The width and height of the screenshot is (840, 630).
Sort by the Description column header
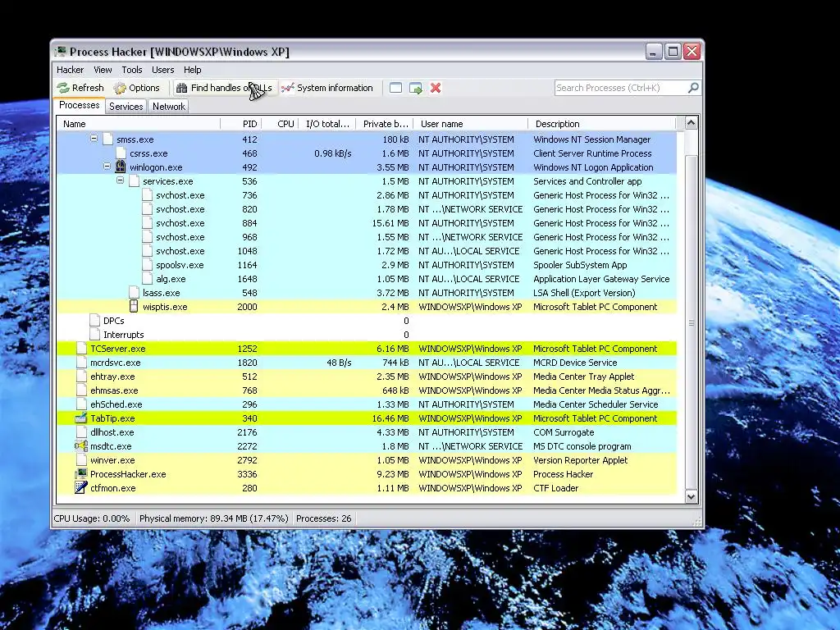[x=602, y=124]
